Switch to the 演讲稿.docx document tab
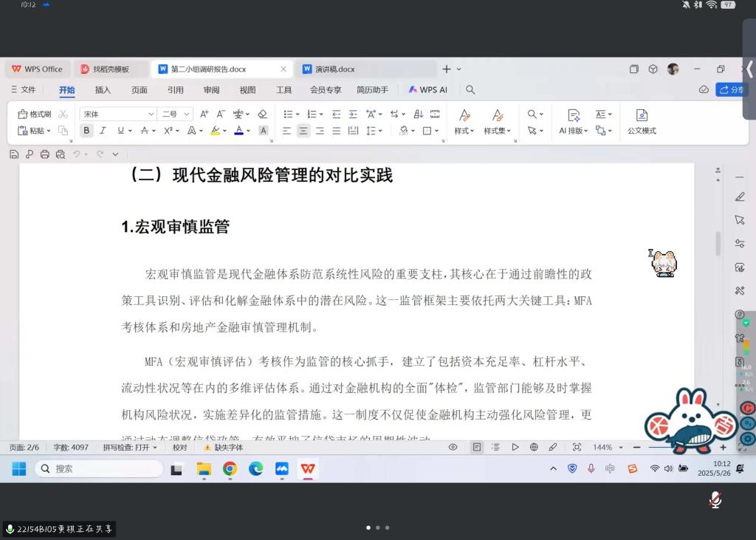The image size is (756, 540). click(334, 69)
